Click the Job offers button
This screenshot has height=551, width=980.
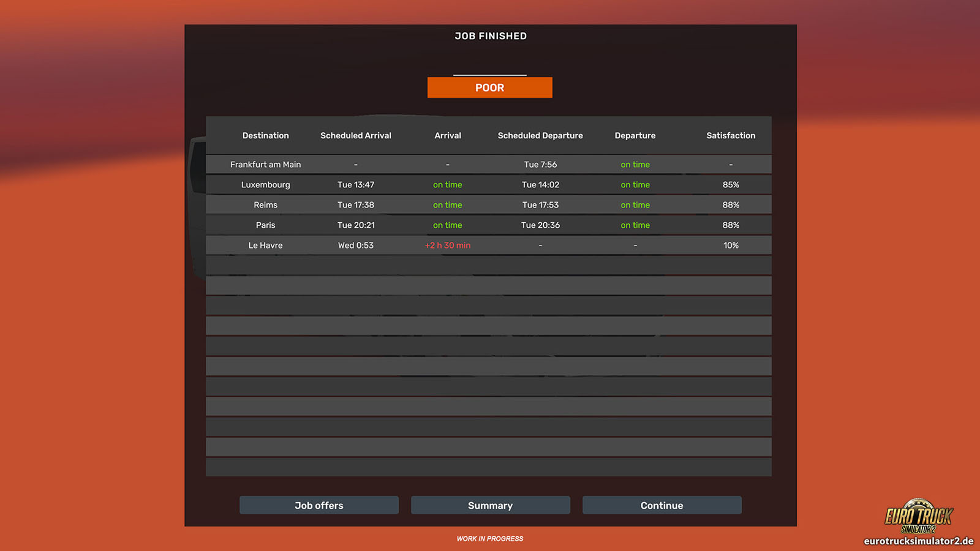pos(318,505)
